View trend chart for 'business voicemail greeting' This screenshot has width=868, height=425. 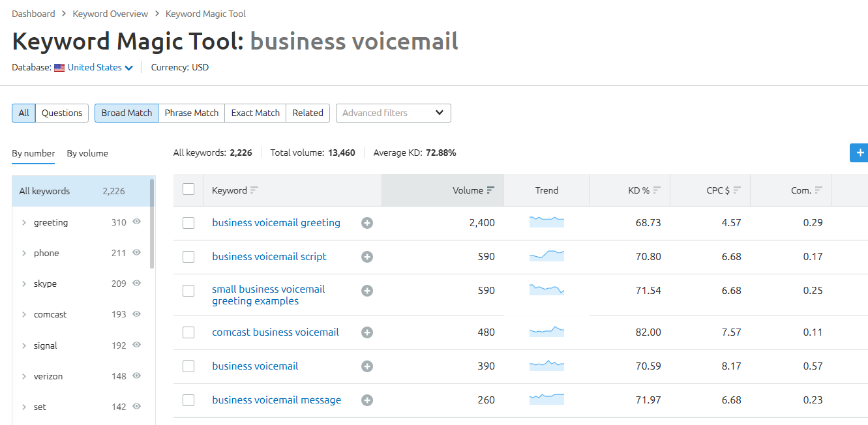[546, 222]
